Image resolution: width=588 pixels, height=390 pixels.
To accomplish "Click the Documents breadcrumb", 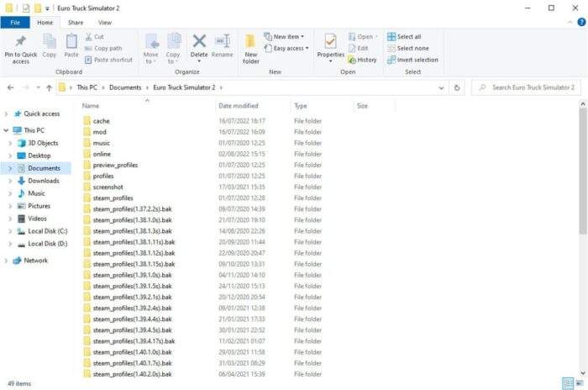I will click(125, 87).
